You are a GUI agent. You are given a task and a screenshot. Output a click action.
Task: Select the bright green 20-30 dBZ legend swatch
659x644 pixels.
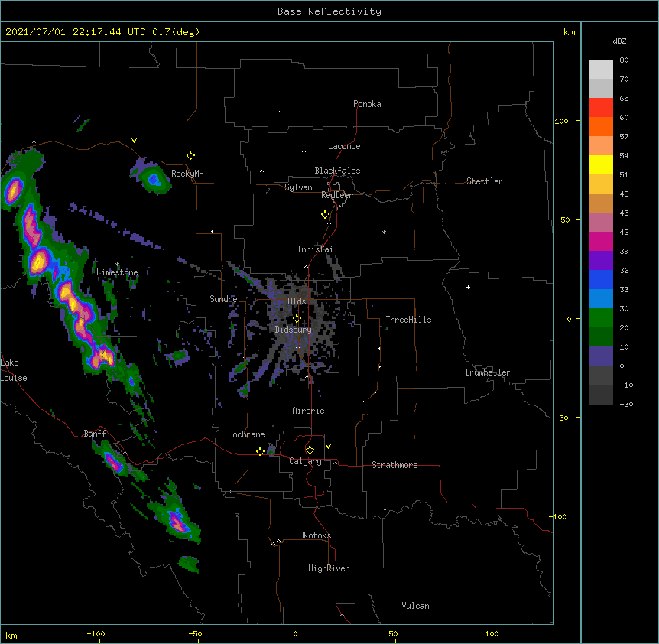[601, 318]
